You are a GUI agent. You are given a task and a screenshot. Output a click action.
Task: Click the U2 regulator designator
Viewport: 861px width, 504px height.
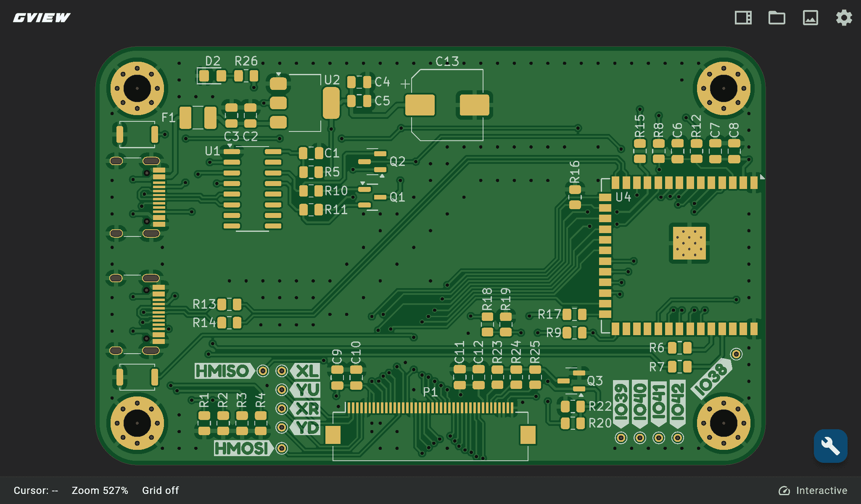tap(332, 80)
